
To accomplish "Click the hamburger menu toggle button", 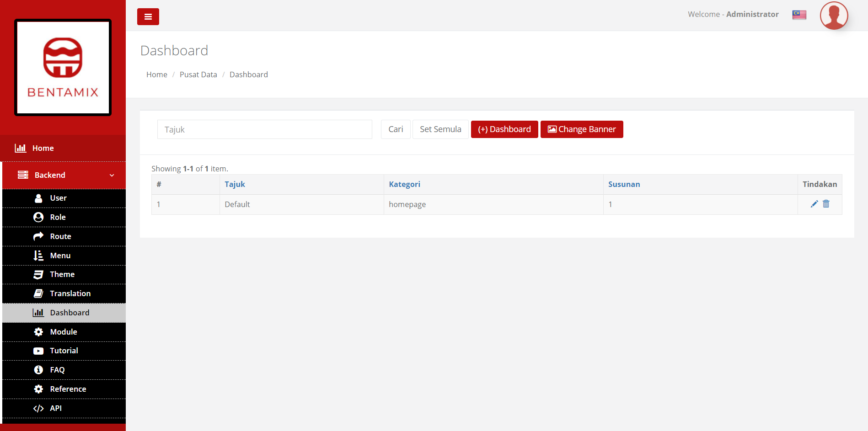I will pyautogui.click(x=148, y=17).
